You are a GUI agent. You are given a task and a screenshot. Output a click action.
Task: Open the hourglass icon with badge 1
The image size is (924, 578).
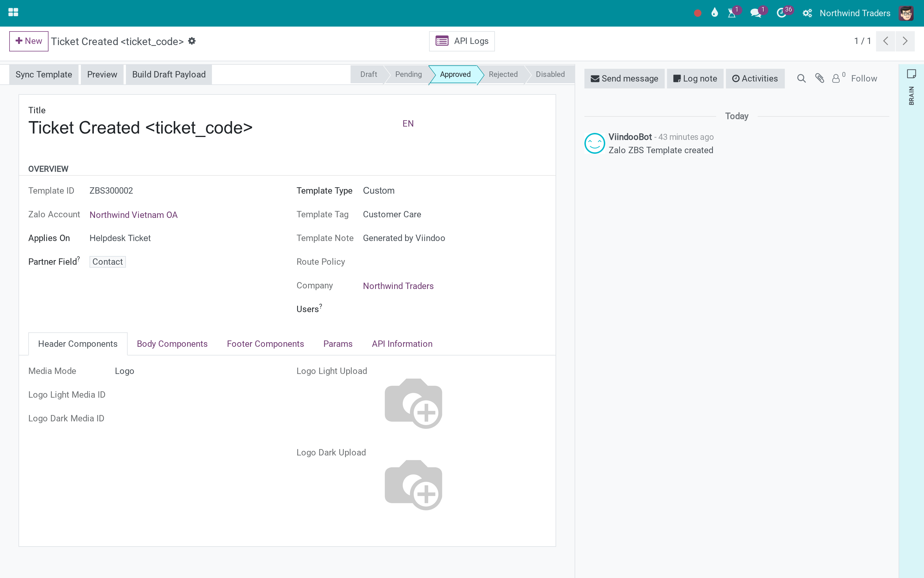[x=732, y=13]
